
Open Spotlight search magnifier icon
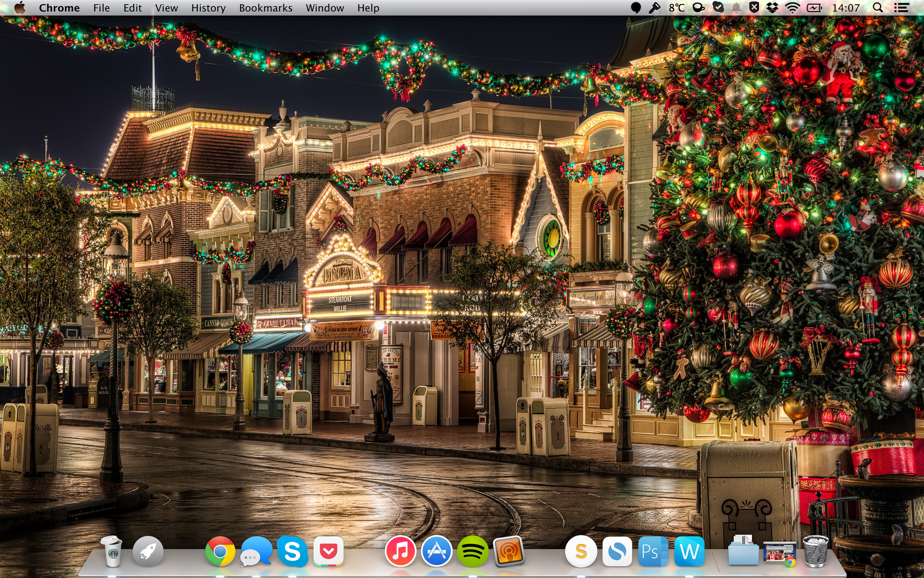[x=878, y=8]
